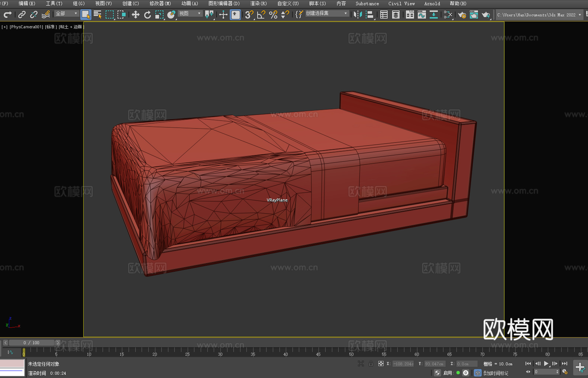588x378 pixels.
Task: Click the Mirror tool icon
Action: pyautogui.click(x=358, y=14)
